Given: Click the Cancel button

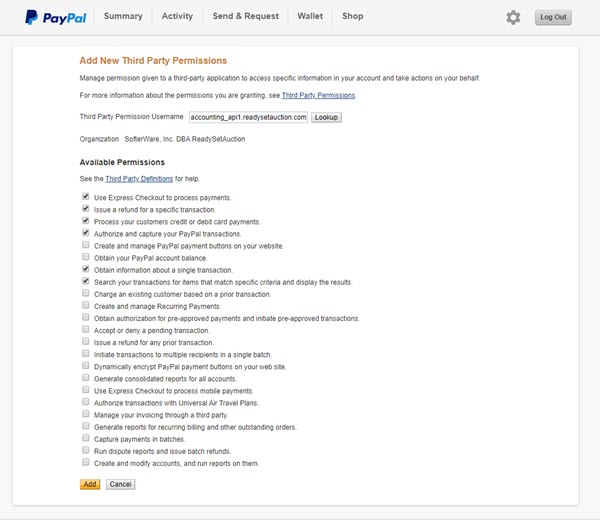Looking at the screenshot, I should (121, 484).
